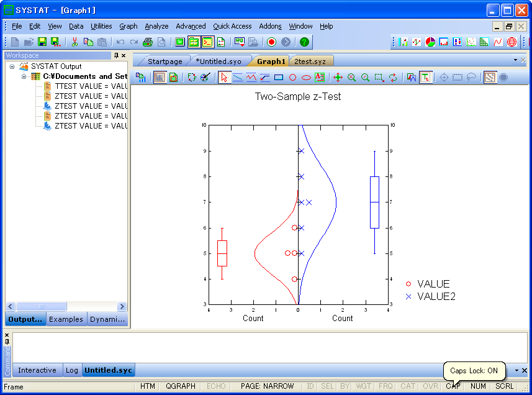Start recording with the red record icon
The image size is (532, 395).
pos(271,42)
